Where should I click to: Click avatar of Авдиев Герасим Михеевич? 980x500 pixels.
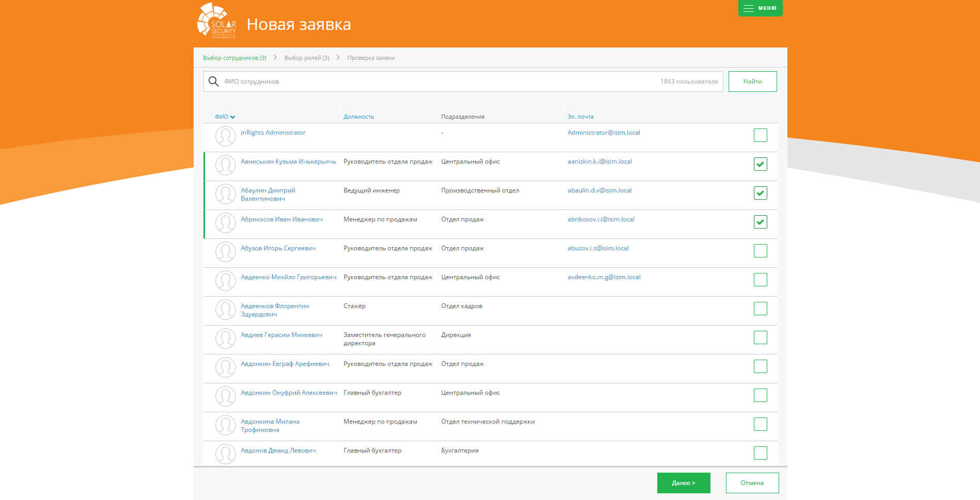tap(226, 339)
